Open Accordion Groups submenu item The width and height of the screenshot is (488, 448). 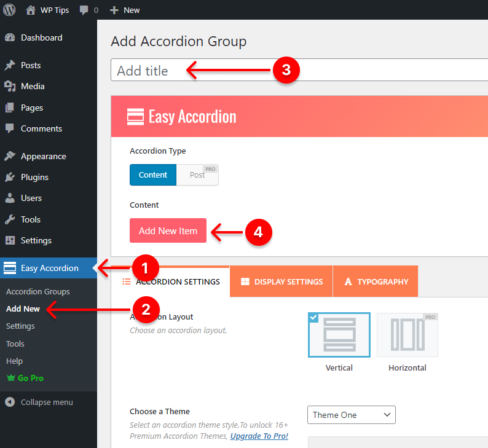pos(38,291)
